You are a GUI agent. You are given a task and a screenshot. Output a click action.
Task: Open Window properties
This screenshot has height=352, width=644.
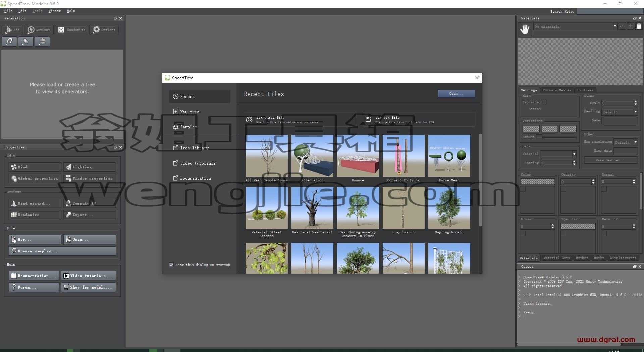click(x=90, y=178)
